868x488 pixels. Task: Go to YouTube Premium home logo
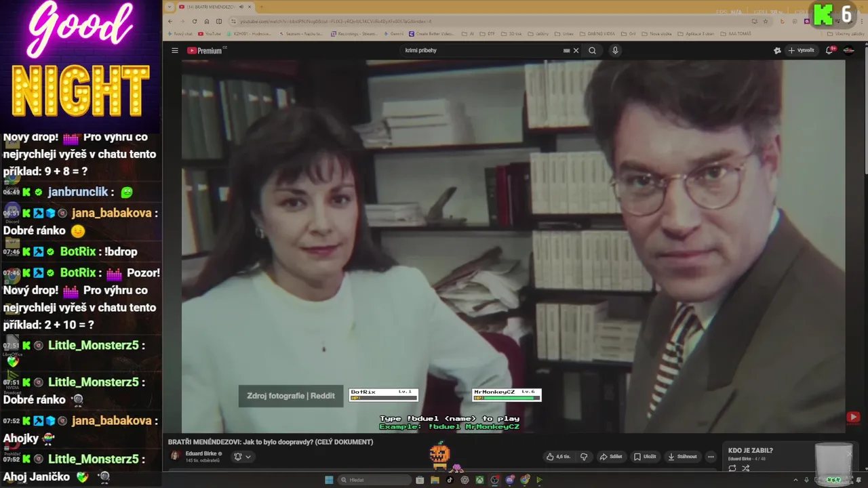205,50
